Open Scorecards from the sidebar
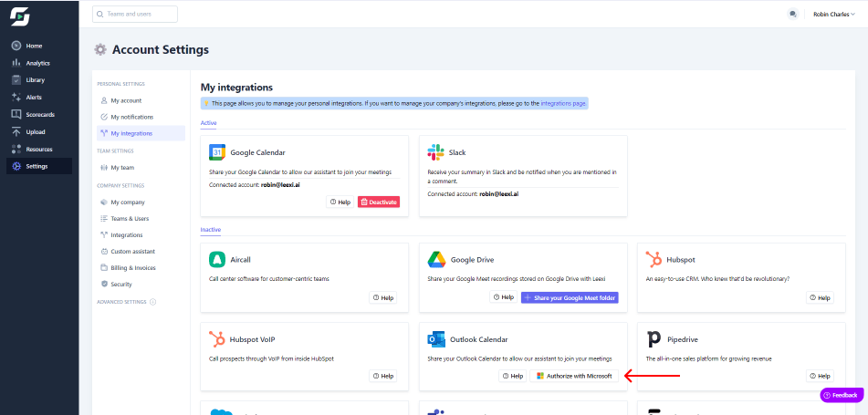The image size is (868, 415). click(39, 115)
